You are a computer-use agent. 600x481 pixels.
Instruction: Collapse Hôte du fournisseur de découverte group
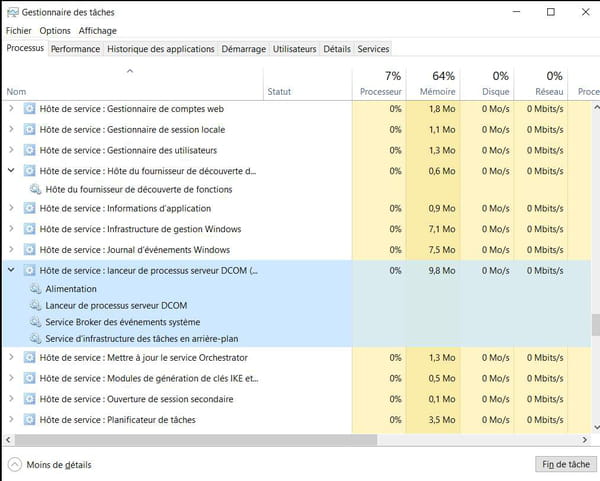[11, 170]
